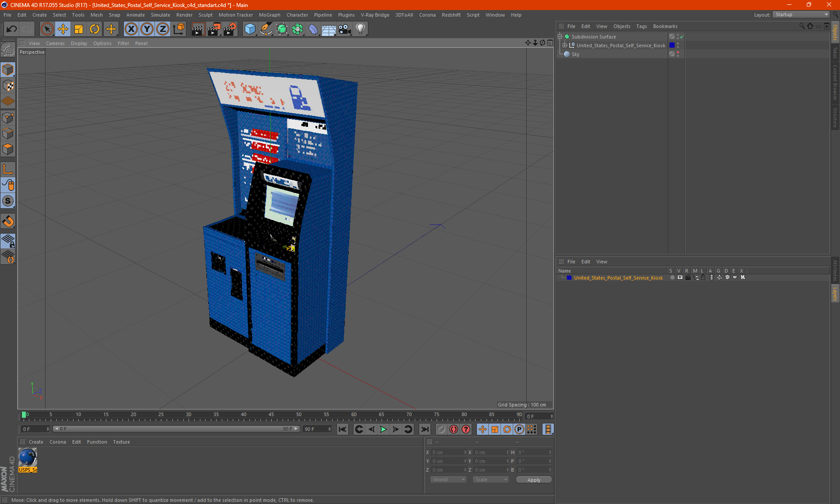Open Edit Render Settings icon
The height and width of the screenshot is (504, 840).
(230, 29)
